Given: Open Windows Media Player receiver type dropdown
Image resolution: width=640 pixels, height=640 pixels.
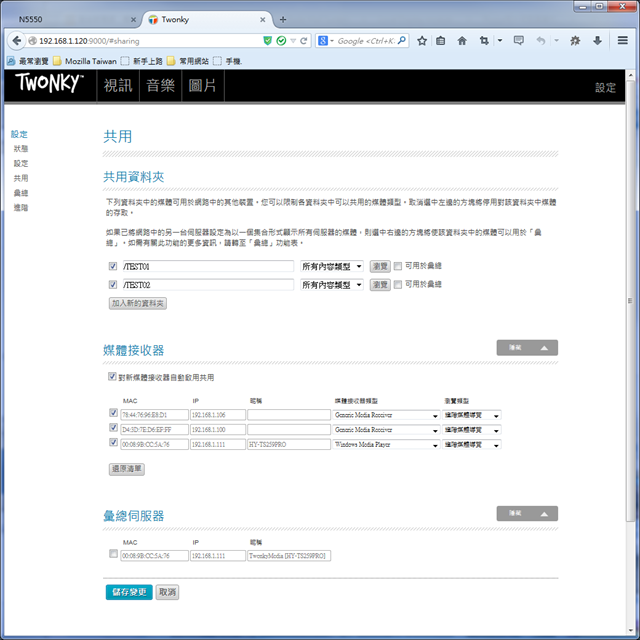Looking at the screenshot, I should click(x=386, y=444).
